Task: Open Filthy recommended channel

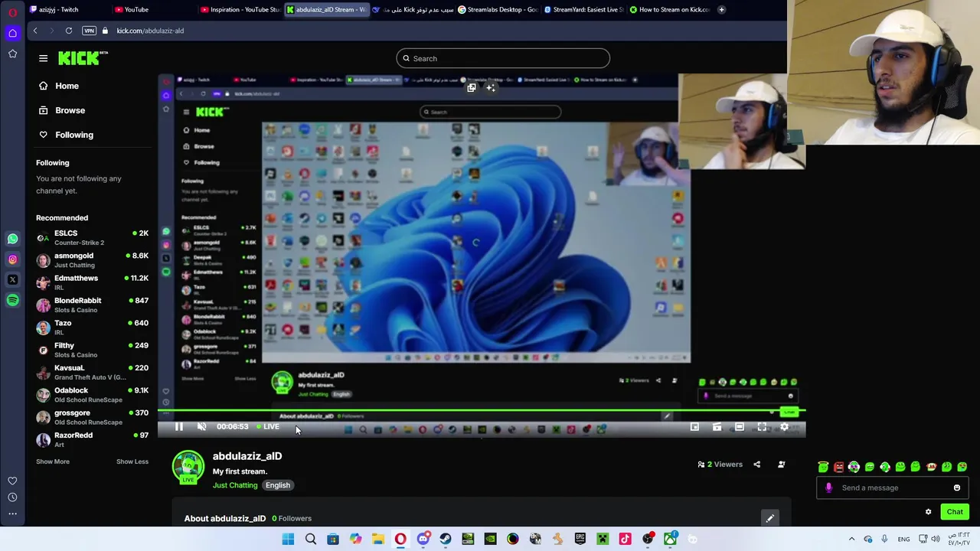Action: click(92, 350)
